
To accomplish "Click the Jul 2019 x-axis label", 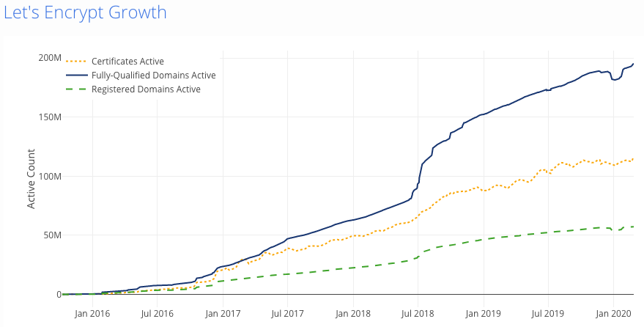I will (x=548, y=314).
